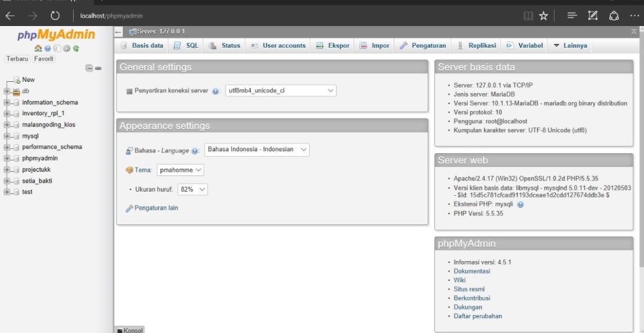Open the Dukungan link

[468, 308]
